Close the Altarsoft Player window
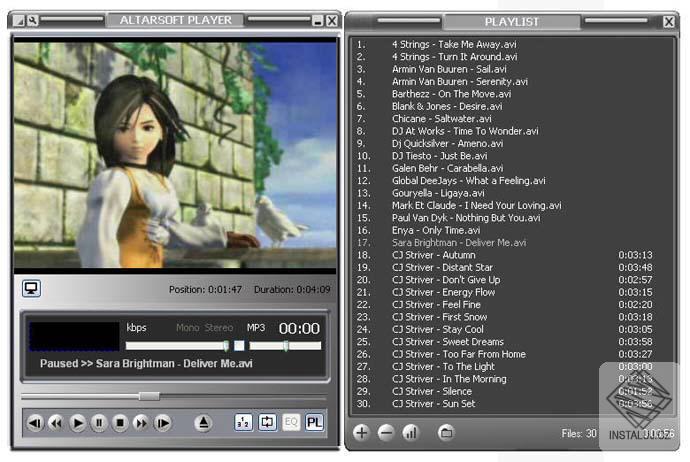The width and height of the screenshot is (690, 462). tap(332, 21)
